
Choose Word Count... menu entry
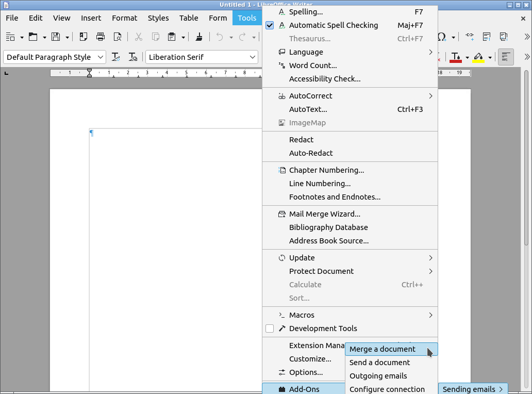coord(350,65)
